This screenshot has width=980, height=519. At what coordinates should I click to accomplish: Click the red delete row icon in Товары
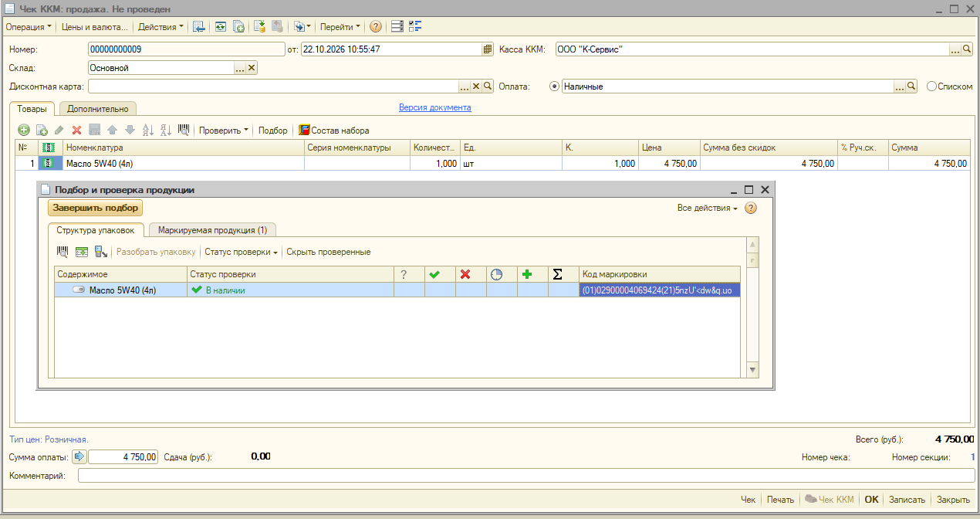tap(76, 131)
